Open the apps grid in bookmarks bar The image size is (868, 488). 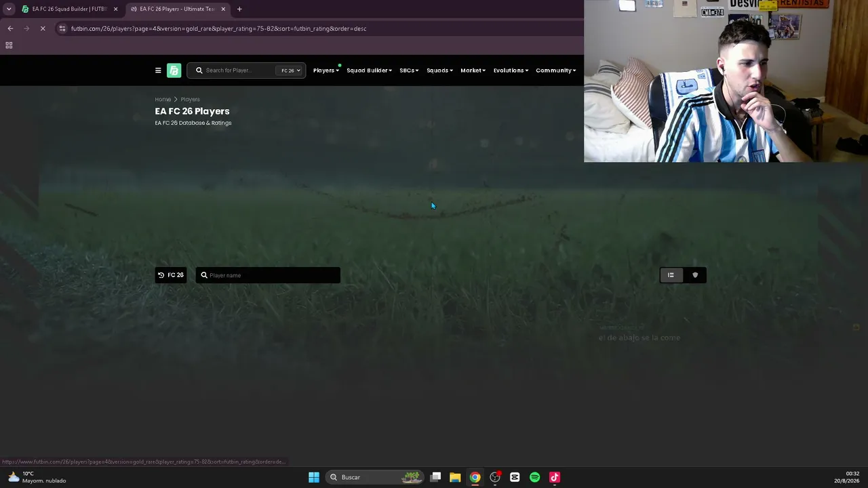[x=9, y=45]
